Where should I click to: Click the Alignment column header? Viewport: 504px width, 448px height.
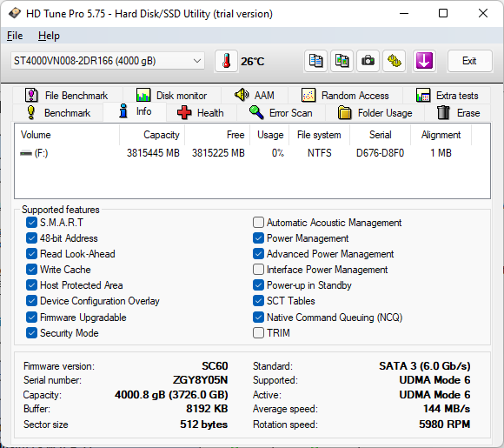[441, 135]
